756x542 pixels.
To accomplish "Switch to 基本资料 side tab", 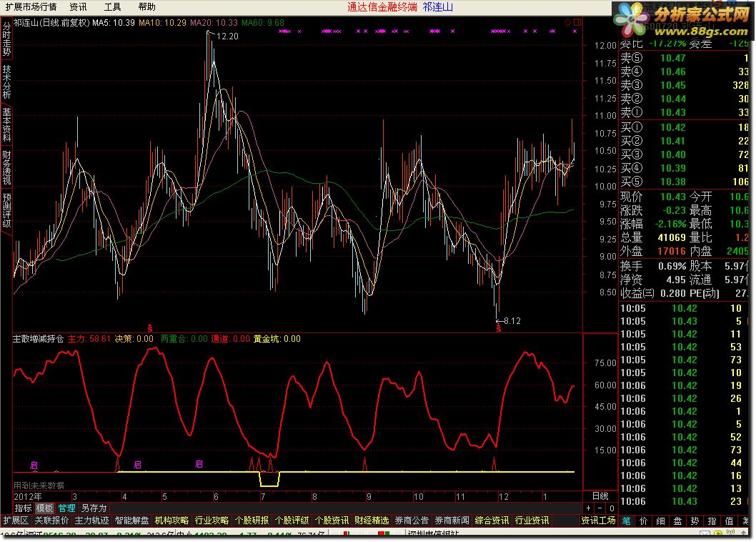I will (x=6, y=124).
